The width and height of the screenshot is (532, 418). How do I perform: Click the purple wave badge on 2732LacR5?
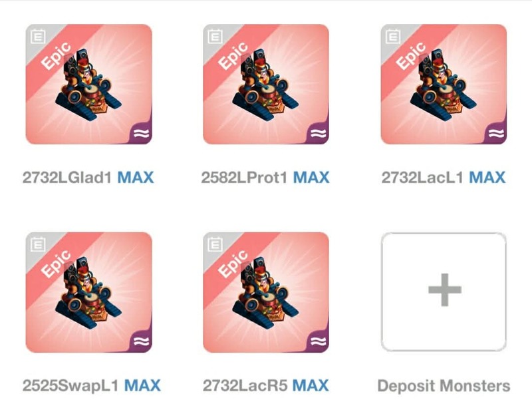(x=319, y=341)
